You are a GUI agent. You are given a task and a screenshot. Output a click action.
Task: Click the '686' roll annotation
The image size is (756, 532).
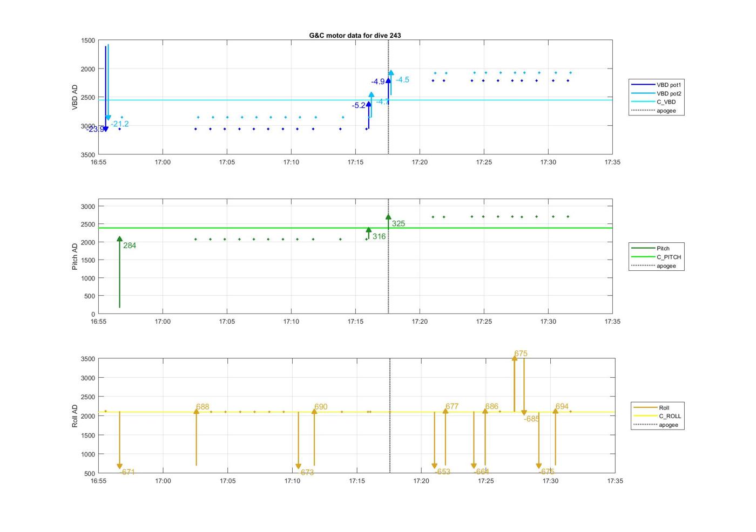(x=491, y=406)
